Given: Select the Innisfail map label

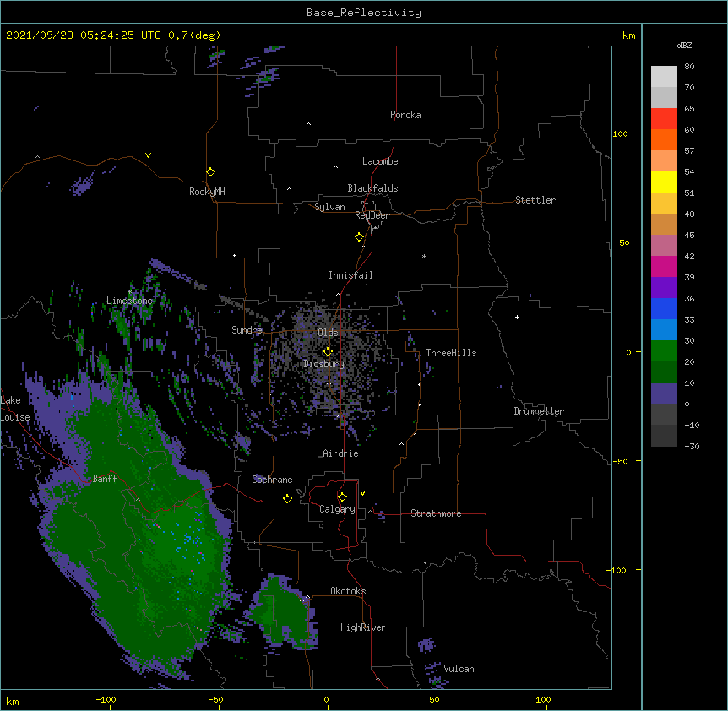Looking at the screenshot, I should pos(350,275).
